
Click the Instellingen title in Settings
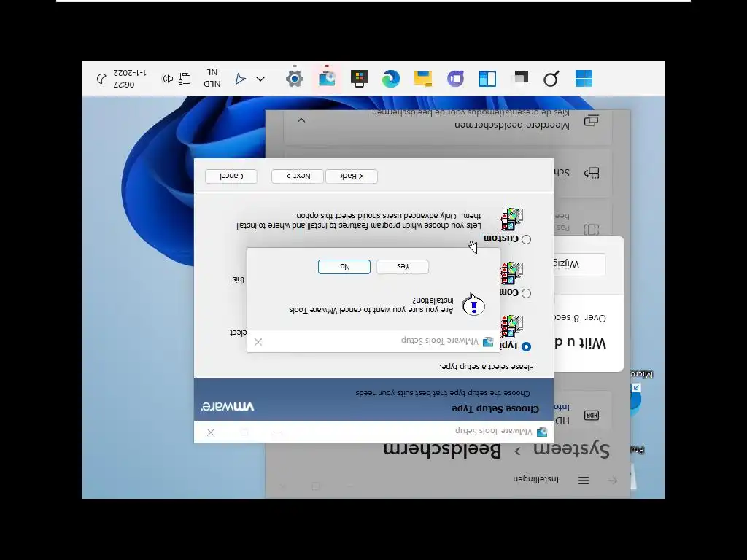click(x=535, y=478)
